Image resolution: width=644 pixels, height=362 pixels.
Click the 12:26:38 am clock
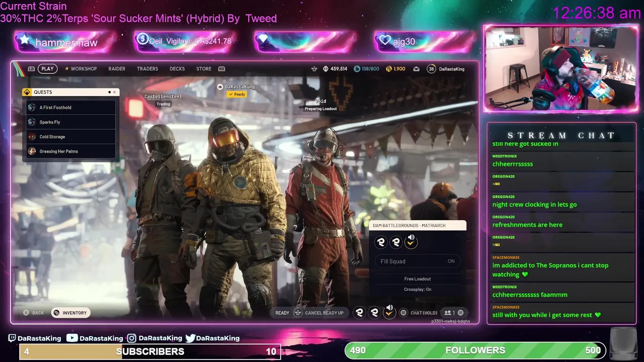point(597,13)
